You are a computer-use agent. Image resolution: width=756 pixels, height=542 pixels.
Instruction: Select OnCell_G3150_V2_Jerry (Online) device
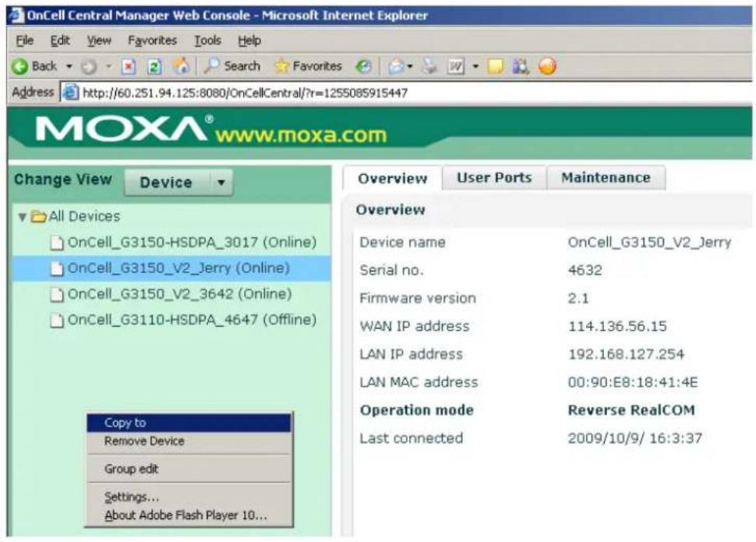[178, 267]
